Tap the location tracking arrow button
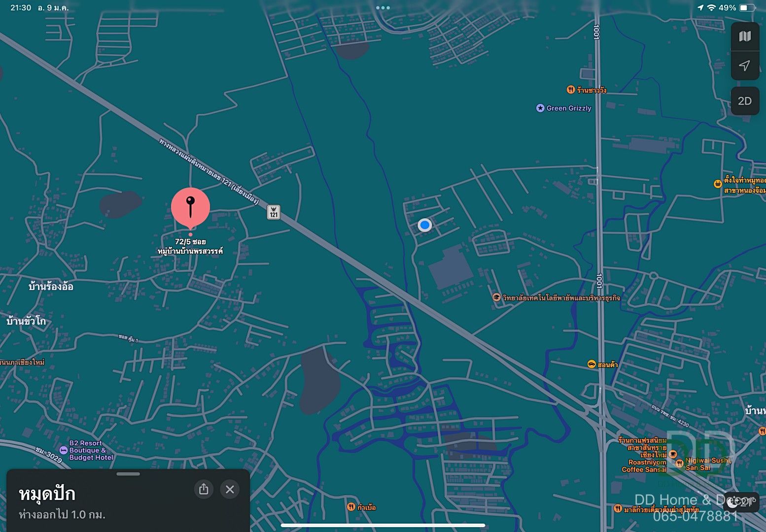Screen dimensions: 766x532 745,66
